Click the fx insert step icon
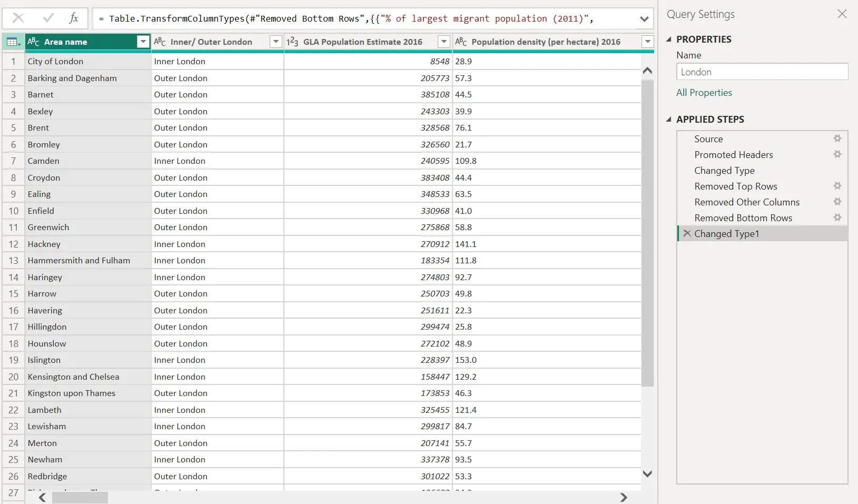Screen dimensions: 858x504 click(x=74, y=18)
